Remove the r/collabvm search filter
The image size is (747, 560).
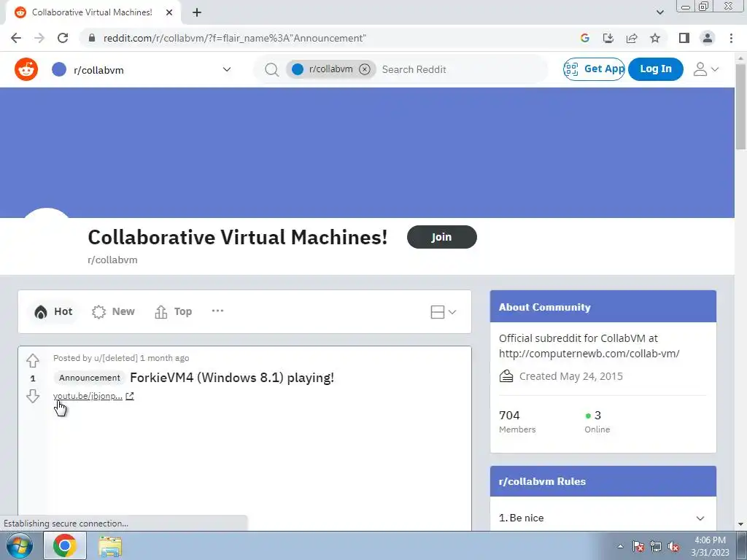pos(365,69)
